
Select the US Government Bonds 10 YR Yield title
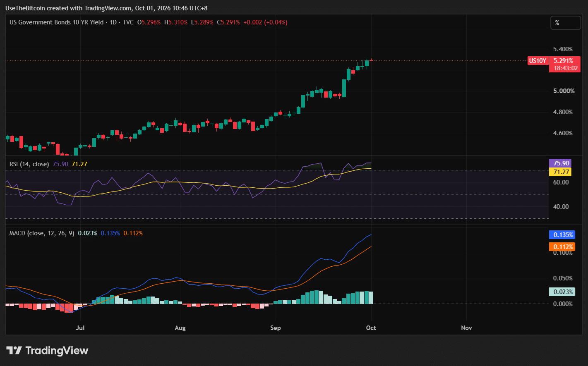pyautogui.click(x=57, y=22)
